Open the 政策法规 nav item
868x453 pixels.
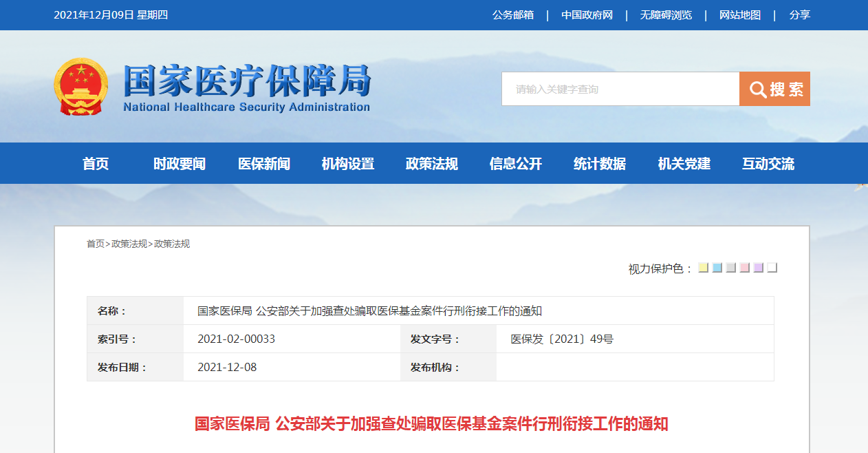pos(432,163)
